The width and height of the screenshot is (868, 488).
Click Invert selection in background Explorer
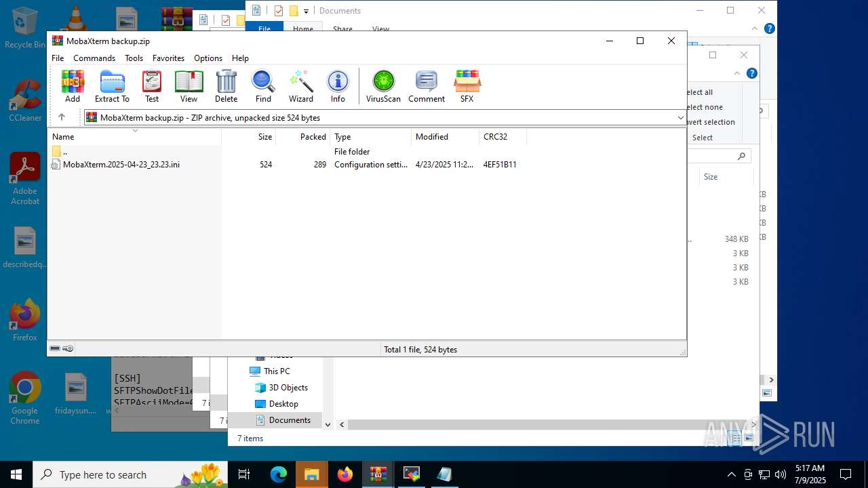point(711,122)
